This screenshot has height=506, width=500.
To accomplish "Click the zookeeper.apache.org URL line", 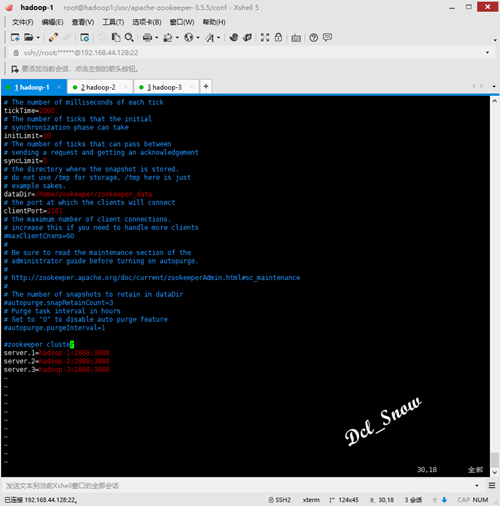I will click(152, 277).
